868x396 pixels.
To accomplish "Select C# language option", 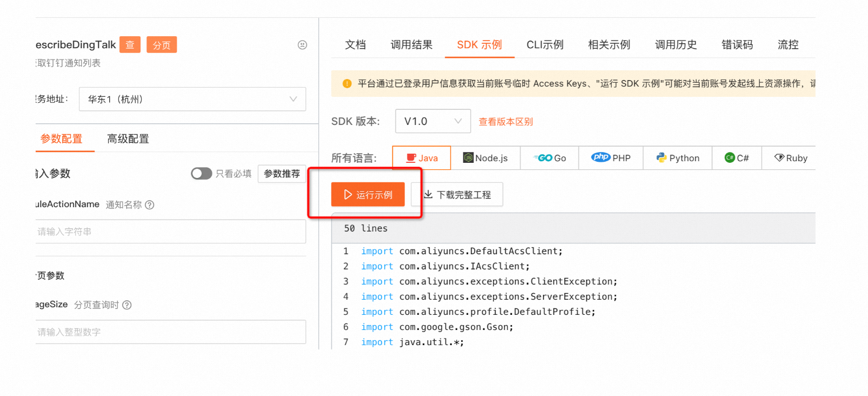I will pos(737,158).
